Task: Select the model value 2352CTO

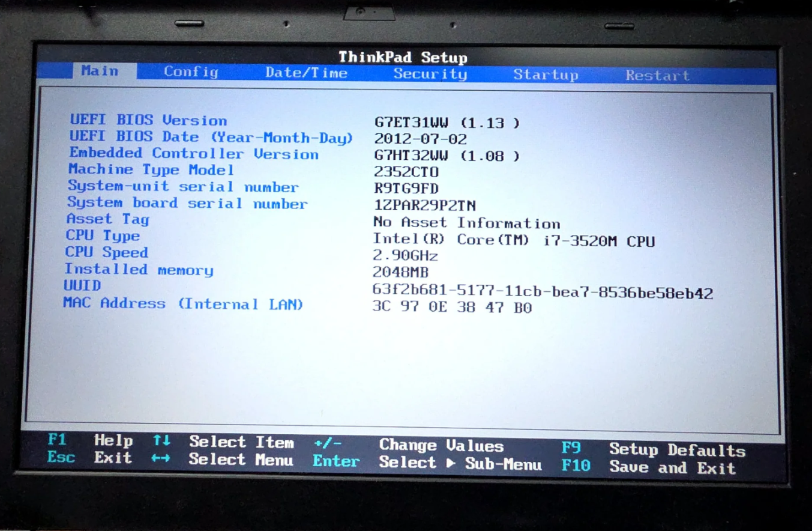Action: tap(406, 172)
